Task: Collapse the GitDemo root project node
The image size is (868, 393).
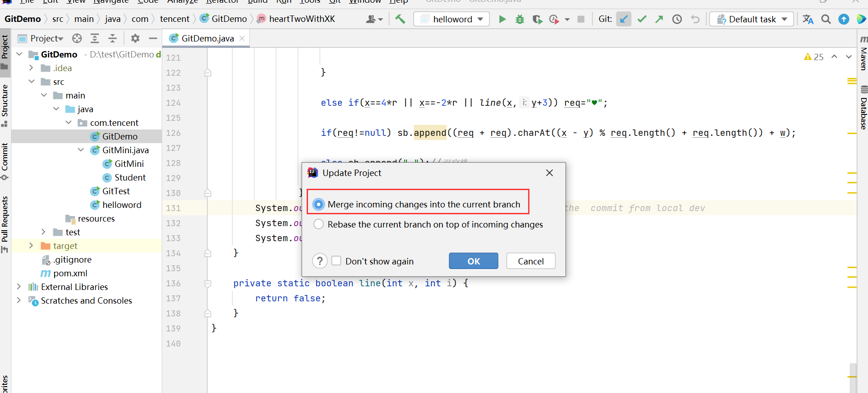Action: (x=19, y=54)
